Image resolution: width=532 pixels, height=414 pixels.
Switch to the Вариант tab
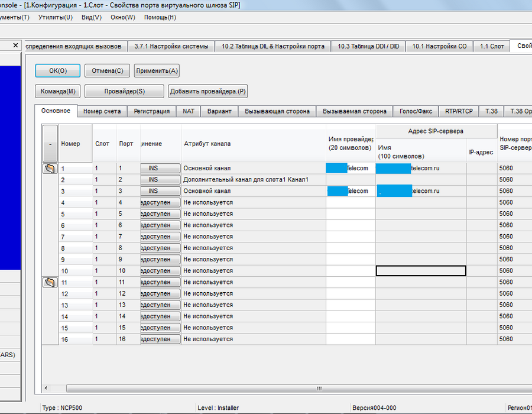pyautogui.click(x=219, y=111)
